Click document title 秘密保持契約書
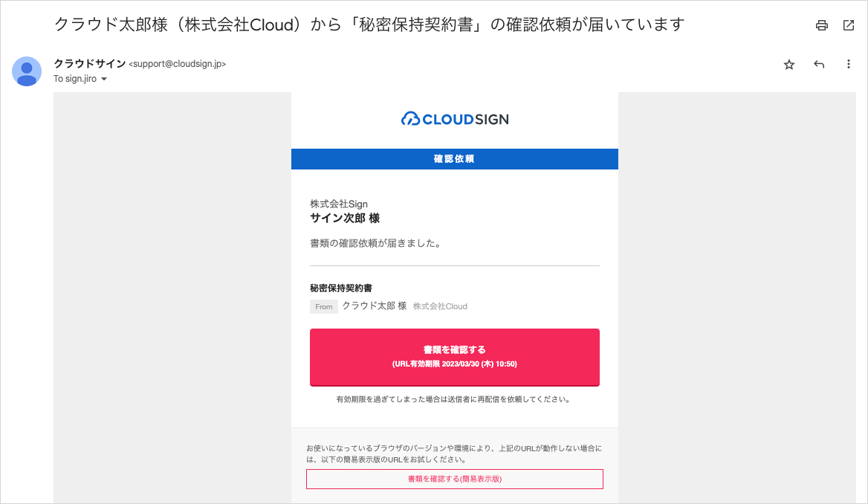This screenshot has height=504, width=868. pos(341,288)
